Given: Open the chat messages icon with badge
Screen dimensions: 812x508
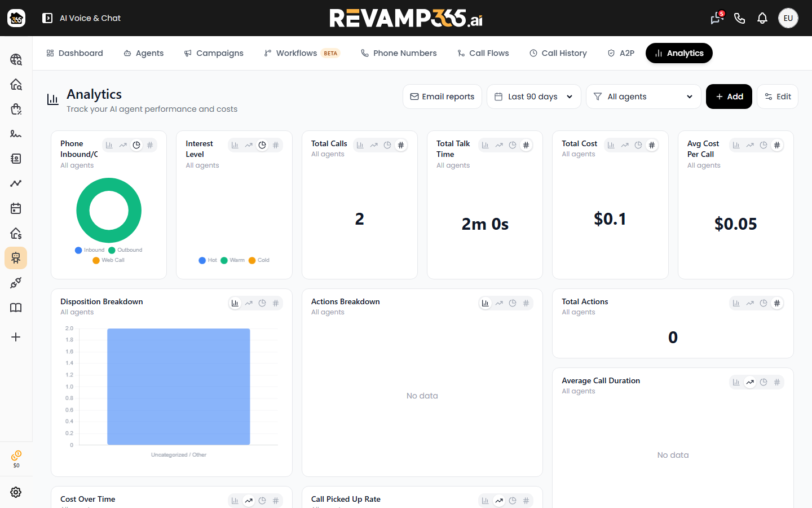Looking at the screenshot, I should pos(717,18).
